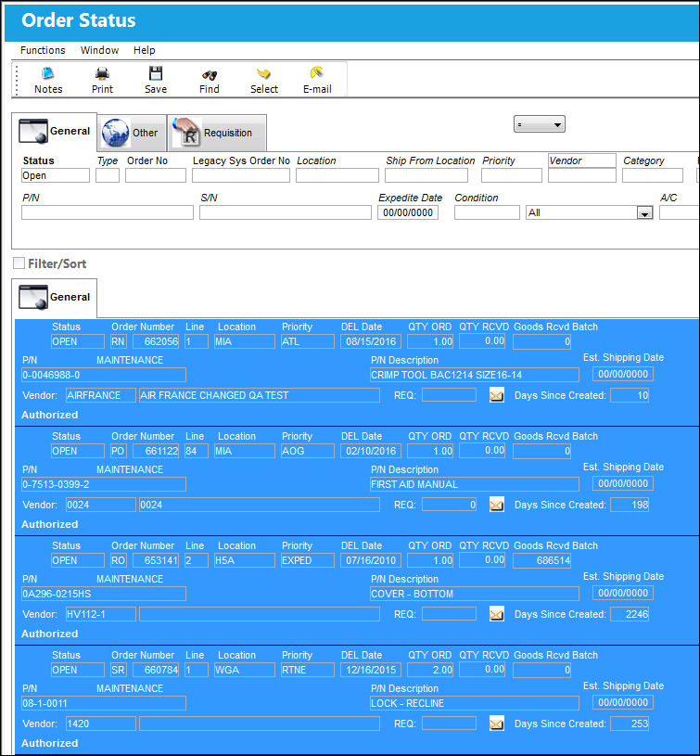Click the goods received batch 686514
700x756 pixels.
point(542,560)
